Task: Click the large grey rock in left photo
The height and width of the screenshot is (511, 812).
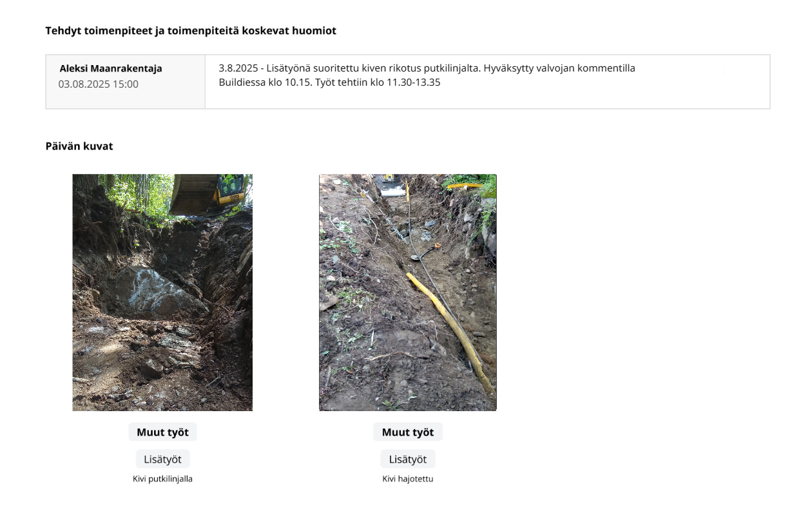Action: click(155, 291)
